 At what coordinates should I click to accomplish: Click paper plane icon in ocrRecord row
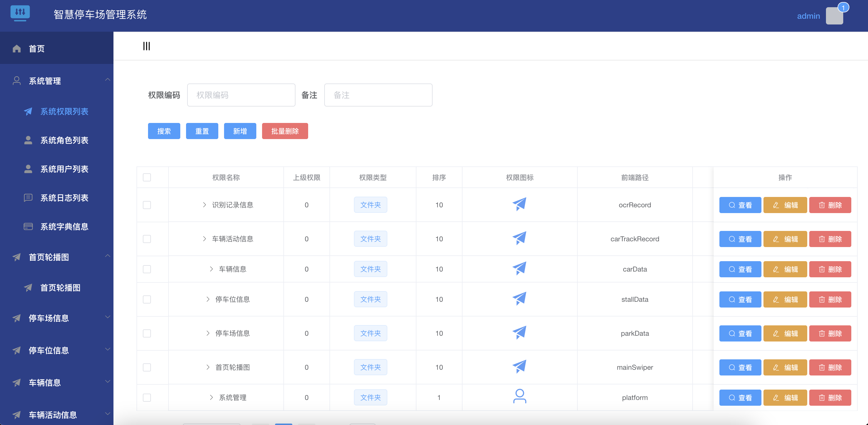point(519,204)
